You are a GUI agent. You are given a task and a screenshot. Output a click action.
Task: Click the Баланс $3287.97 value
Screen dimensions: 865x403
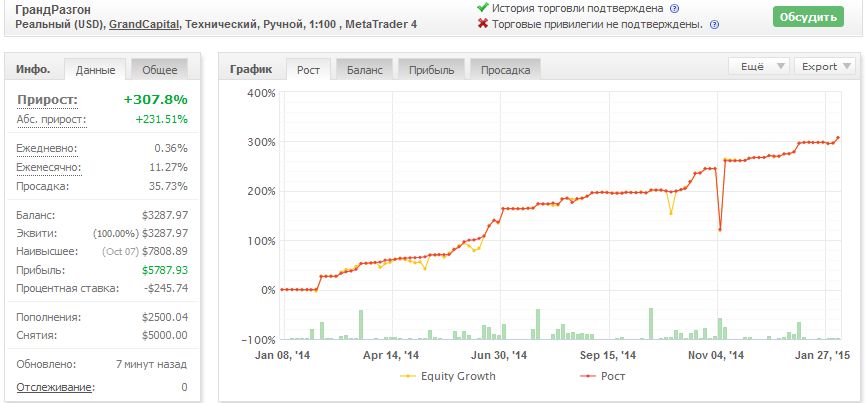point(165,215)
